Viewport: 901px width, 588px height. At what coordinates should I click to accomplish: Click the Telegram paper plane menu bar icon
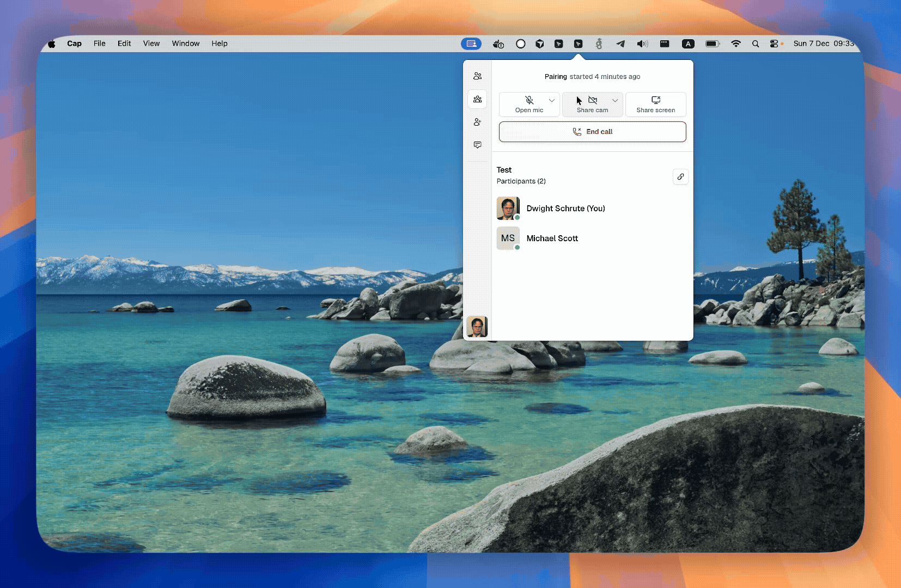coord(620,44)
